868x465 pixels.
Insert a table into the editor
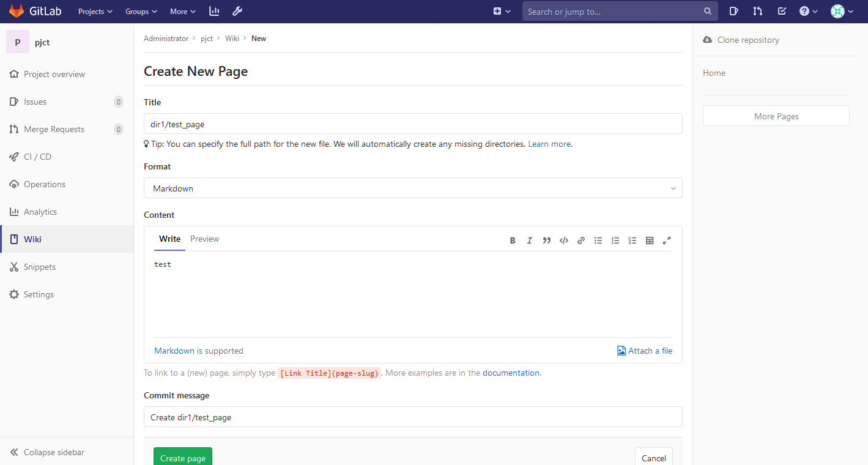[650, 240]
